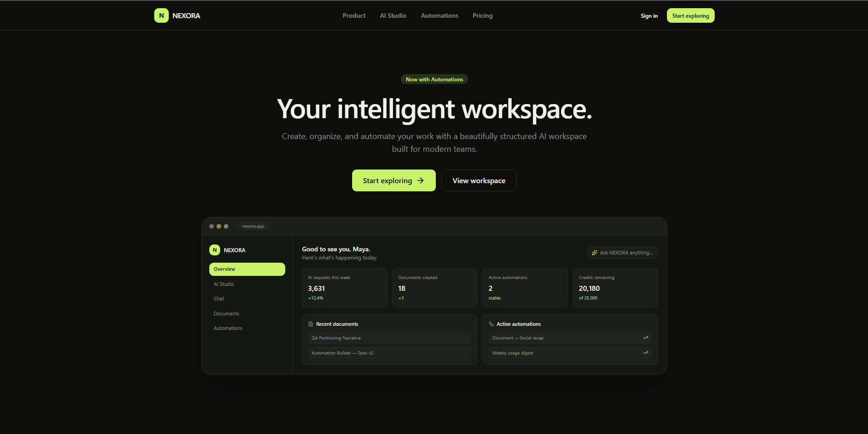The height and width of the screenshot is (434, 868).
Task: Select Automations in the app sidebar
Action: [x=247, y=328]
